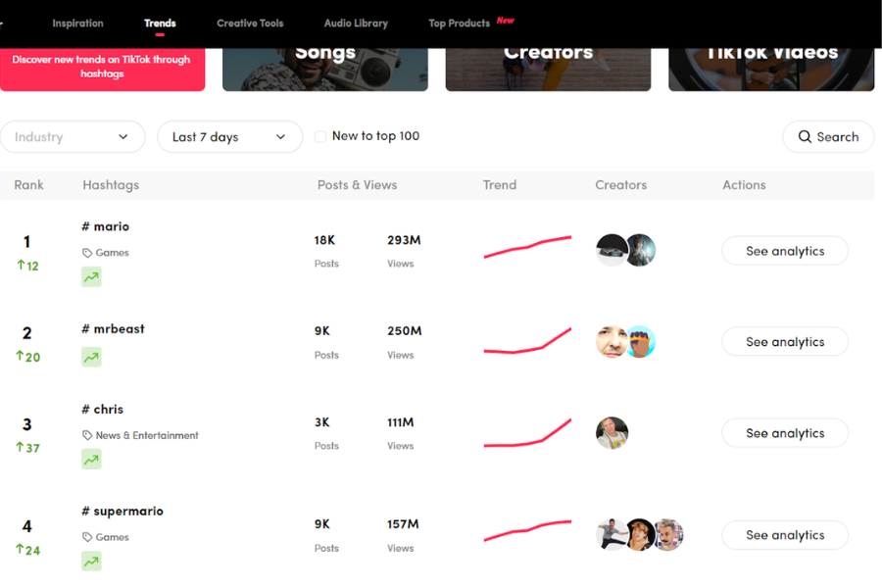882x588 pixels.
Task: Click the first creator avatar for #mario
Action: point(612,251)
